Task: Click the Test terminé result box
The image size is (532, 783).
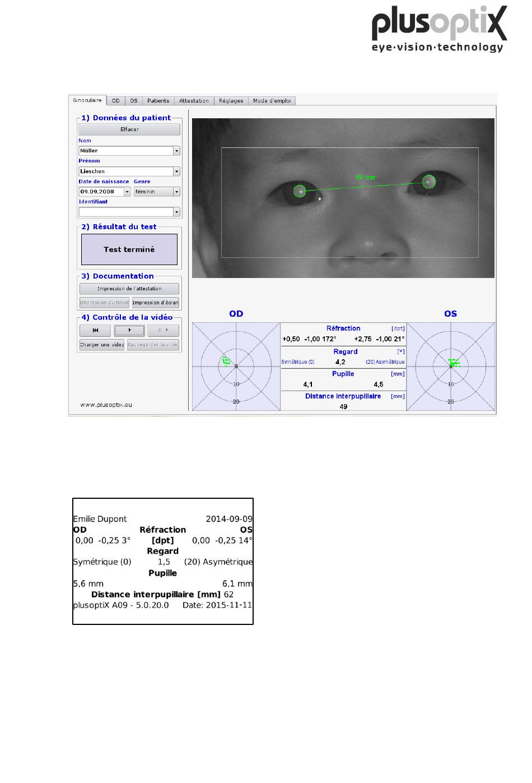Action: click(x=129, y=249)
